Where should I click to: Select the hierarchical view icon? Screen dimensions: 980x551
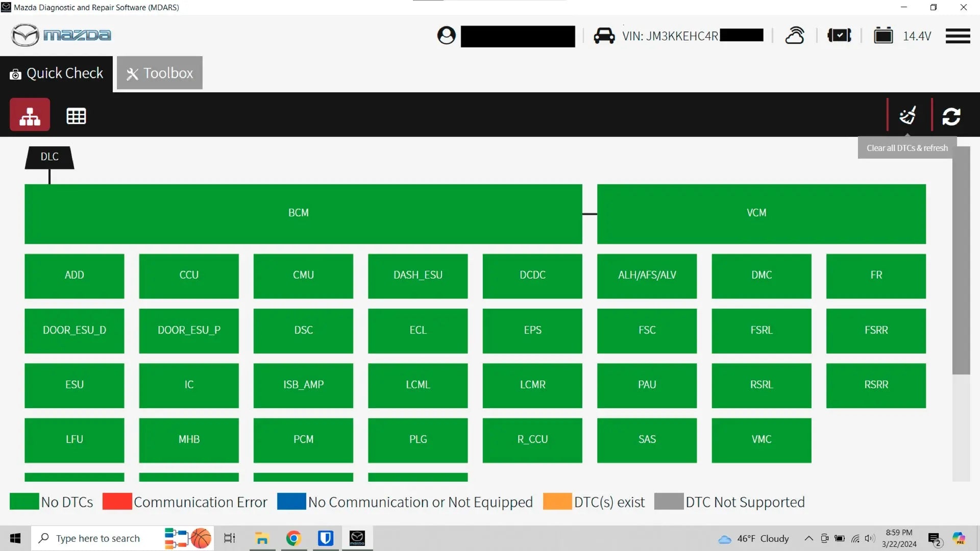(x=30, y=115)
